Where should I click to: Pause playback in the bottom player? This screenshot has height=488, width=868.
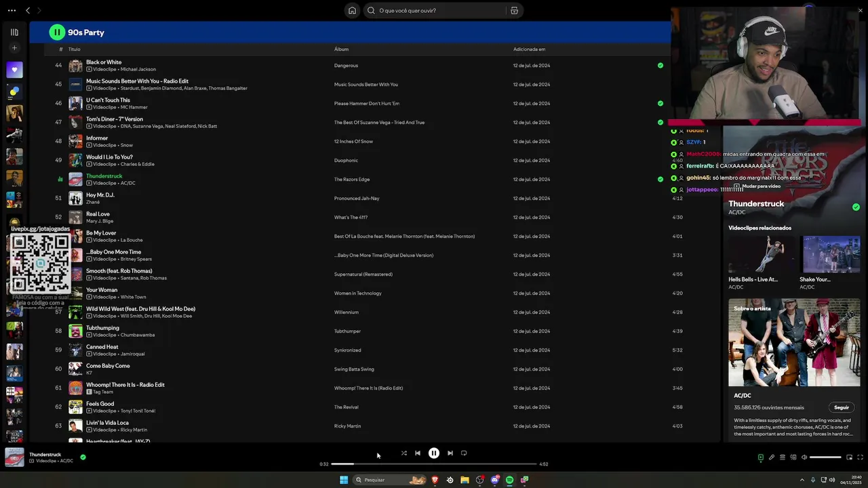(434, 453)
